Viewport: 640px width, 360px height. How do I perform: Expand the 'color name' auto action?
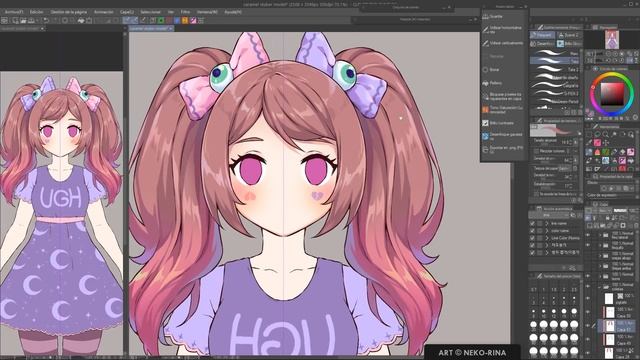547,231
